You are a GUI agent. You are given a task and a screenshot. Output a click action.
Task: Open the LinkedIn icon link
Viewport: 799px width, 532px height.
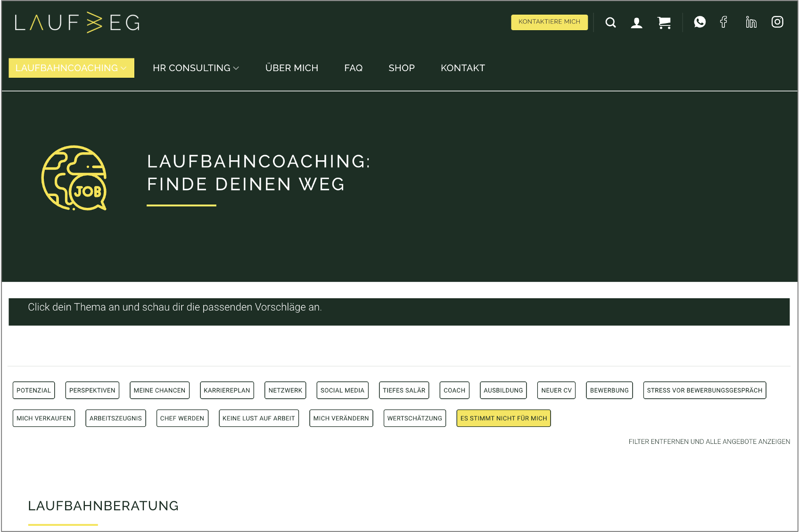(x=751, y=22)
